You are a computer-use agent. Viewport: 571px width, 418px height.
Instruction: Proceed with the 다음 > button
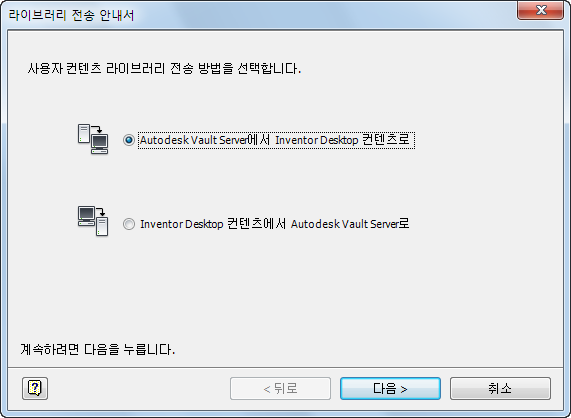coord(390,389)
